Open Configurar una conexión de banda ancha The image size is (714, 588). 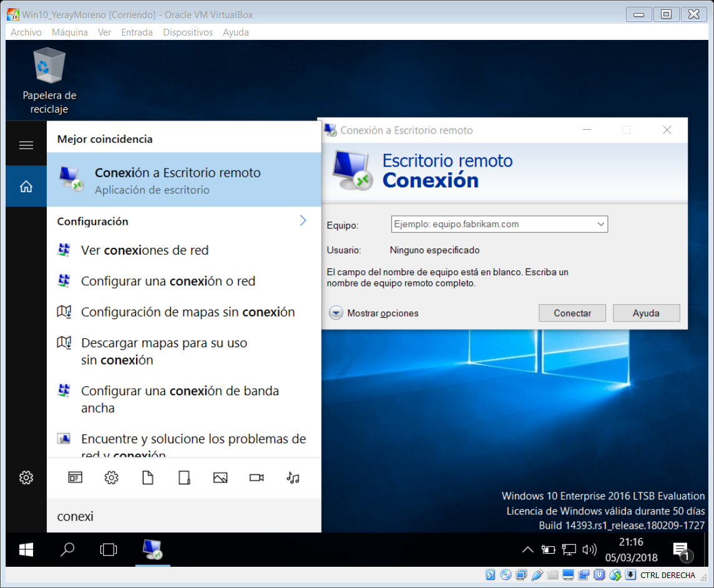tap(184, 399)
